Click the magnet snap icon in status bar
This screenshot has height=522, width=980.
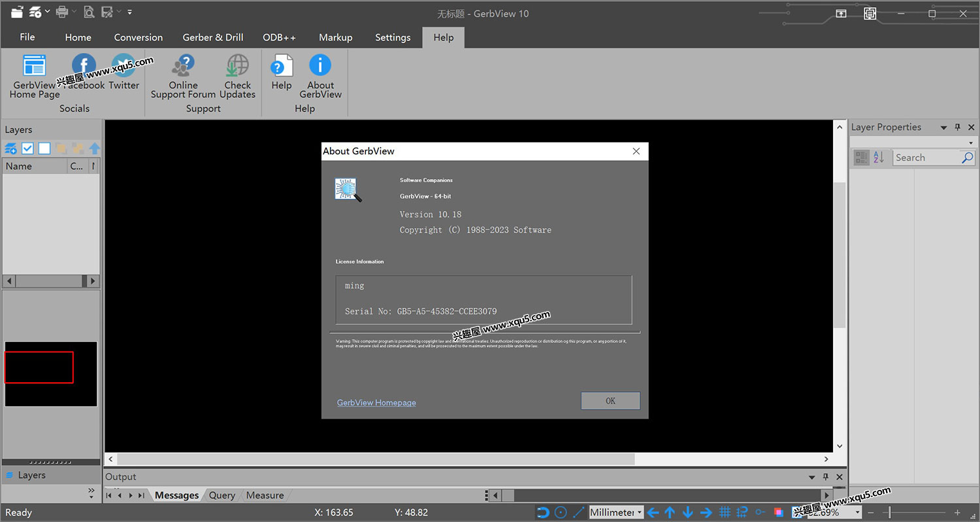point(543,512)
